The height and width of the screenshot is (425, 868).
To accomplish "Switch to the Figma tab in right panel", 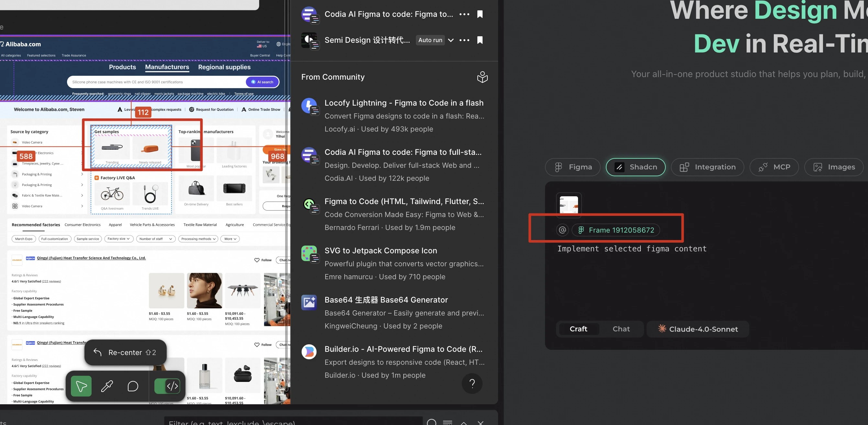I will (573, 167).
